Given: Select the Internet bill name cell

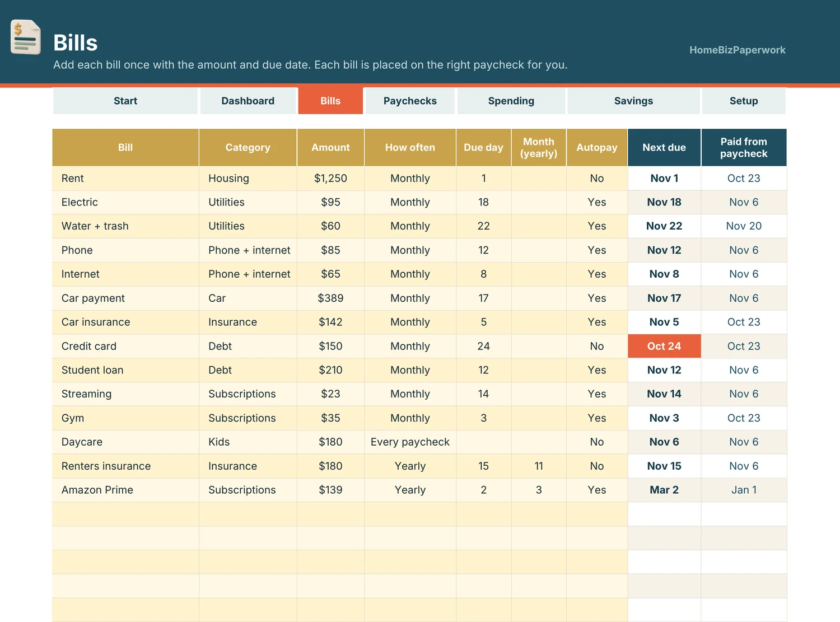Looking at the screenshot, I should (x=125, y=274).
